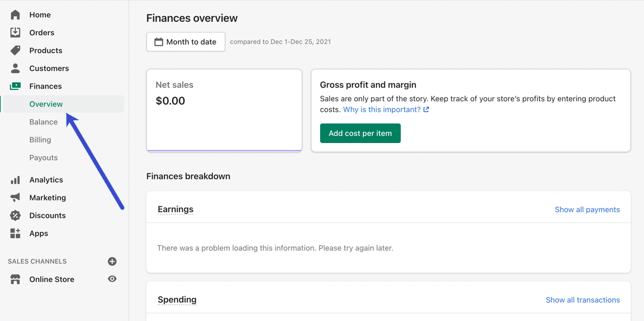Viewport: 644px width, 321px height.
Task: Click the Apps grid icon
Action: coord(15,233)
